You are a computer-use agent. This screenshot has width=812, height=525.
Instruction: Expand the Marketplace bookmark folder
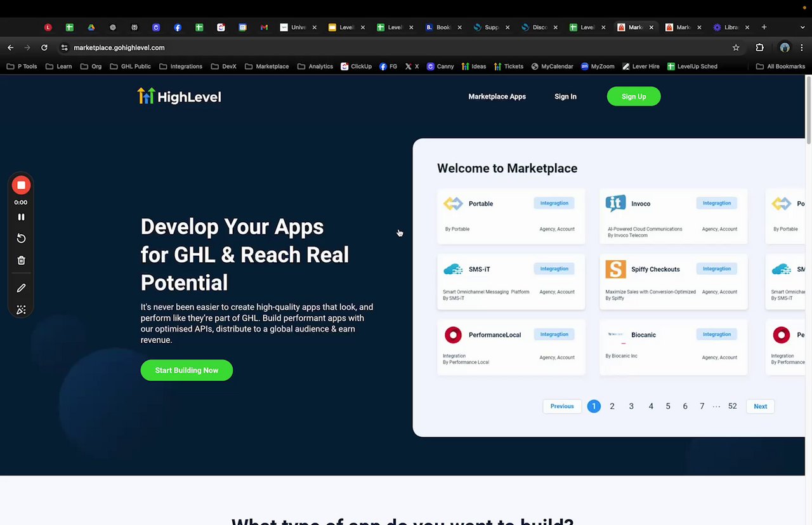point(266,66)
